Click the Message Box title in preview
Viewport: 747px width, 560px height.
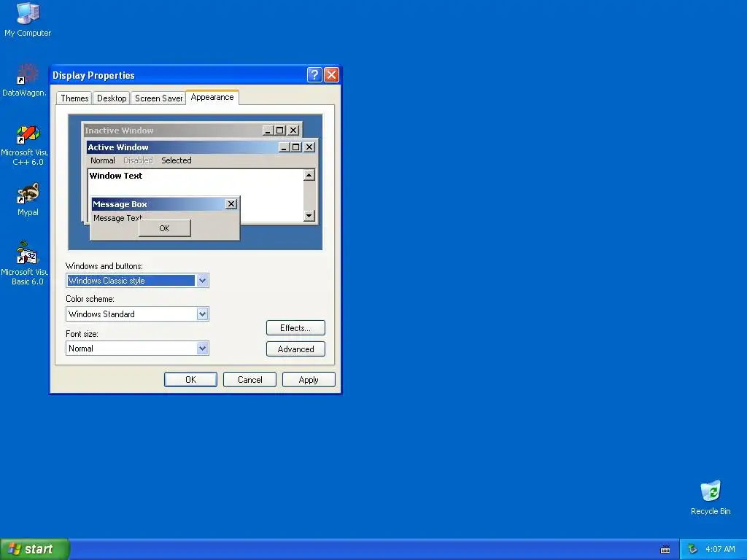pos(164,204)
